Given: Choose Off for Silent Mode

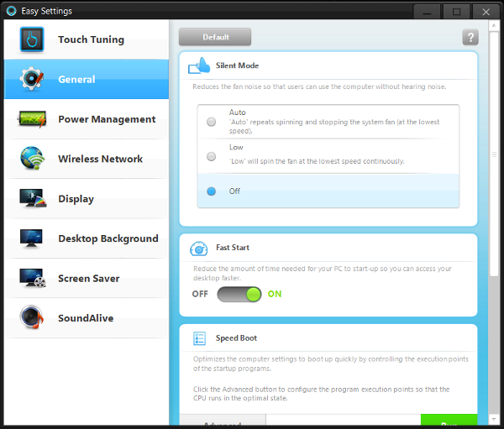Looking at the screenshot, I should [211, 191].
